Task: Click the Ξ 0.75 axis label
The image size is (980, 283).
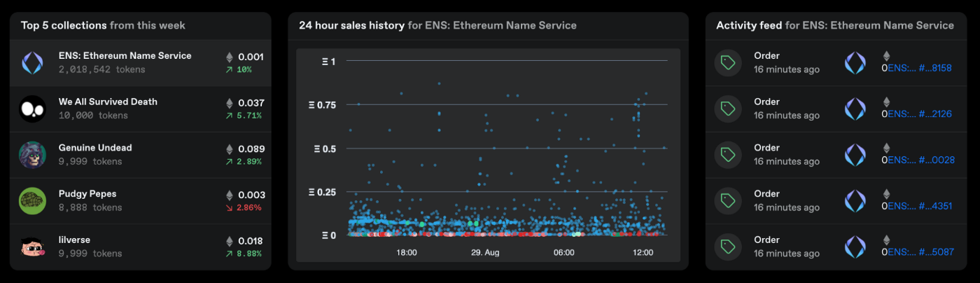Action: pyautogui.click(x=323, y=105)
